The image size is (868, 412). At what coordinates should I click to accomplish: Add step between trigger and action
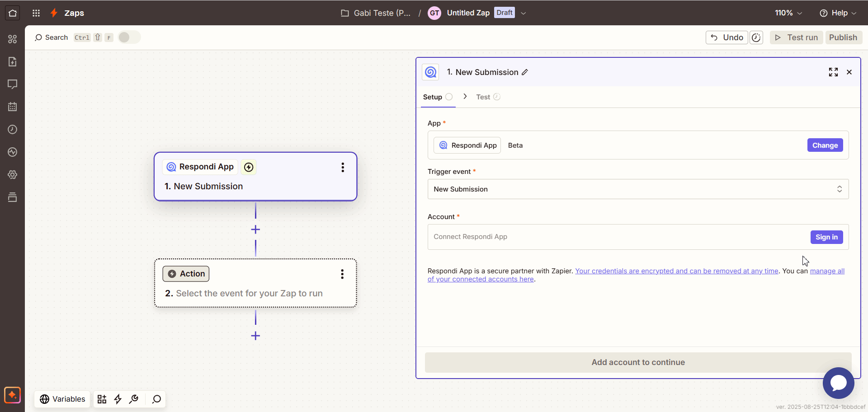coord(255,229)
